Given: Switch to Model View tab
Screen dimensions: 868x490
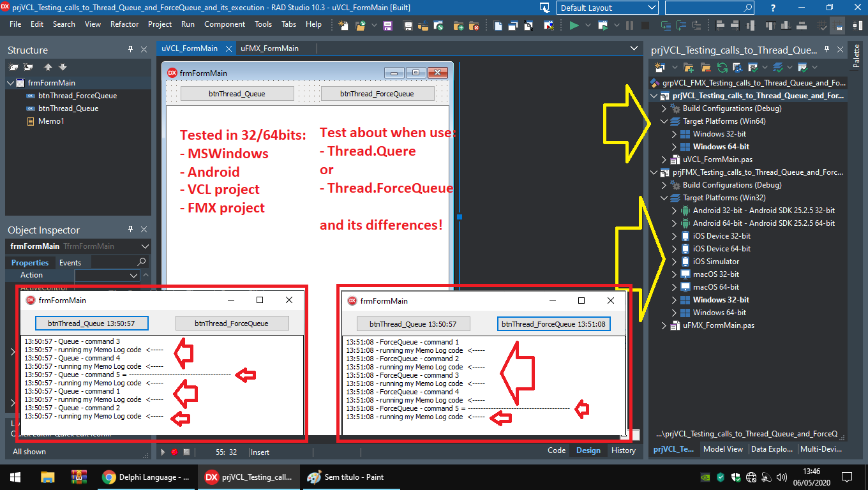Looking at the screenshot, I should coord(722,449).
